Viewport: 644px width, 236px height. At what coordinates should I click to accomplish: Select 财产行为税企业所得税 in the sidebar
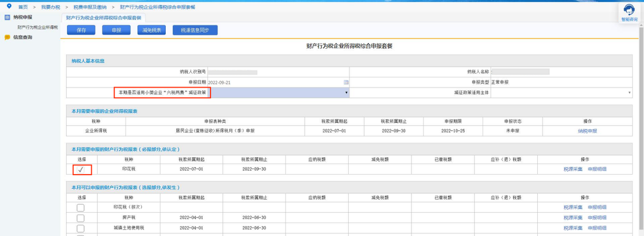click(38, 27)
